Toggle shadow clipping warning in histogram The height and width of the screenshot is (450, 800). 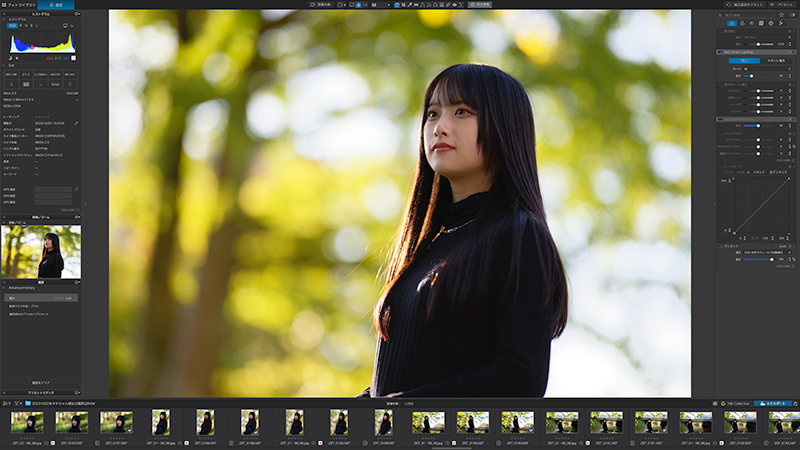(x=10, y=58)
